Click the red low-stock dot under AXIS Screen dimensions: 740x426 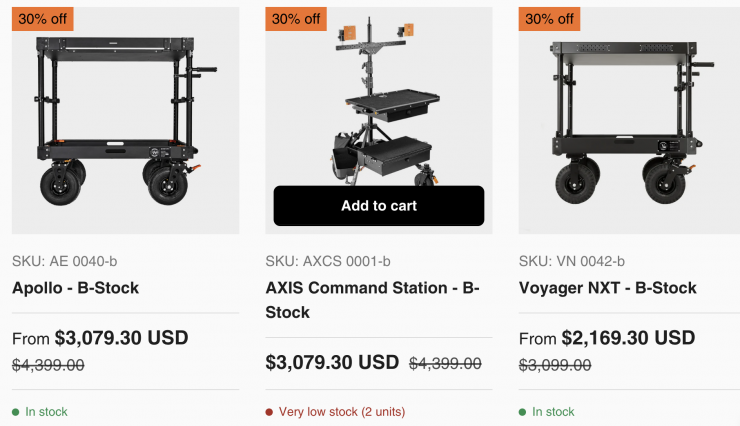269,412
